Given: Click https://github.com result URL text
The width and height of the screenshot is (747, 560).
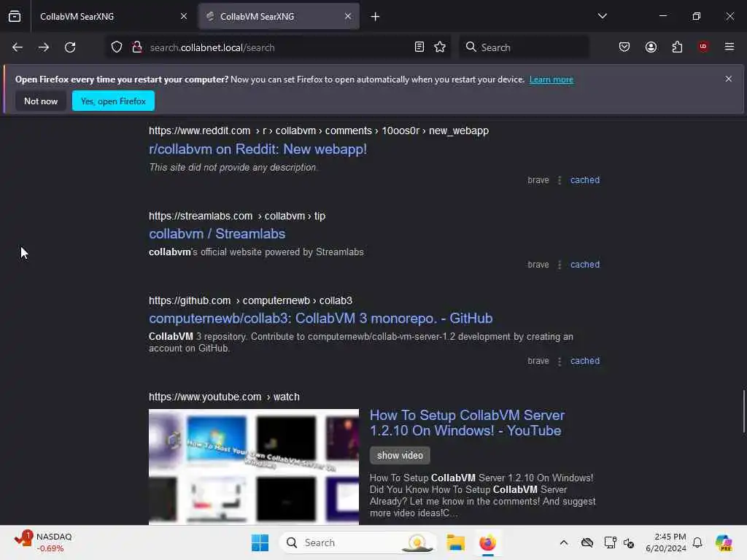Looking at the screenshot, I should point(190,300).
